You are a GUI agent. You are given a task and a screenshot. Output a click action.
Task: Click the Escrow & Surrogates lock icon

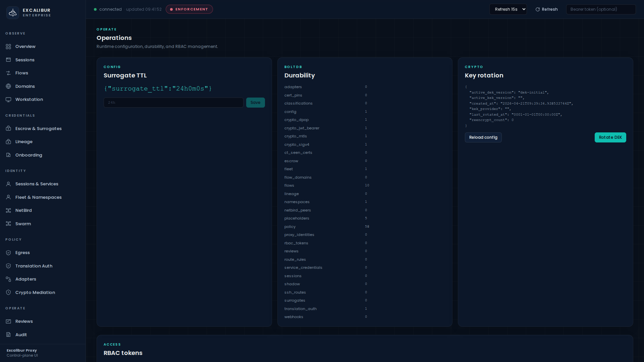click(8, 129)
